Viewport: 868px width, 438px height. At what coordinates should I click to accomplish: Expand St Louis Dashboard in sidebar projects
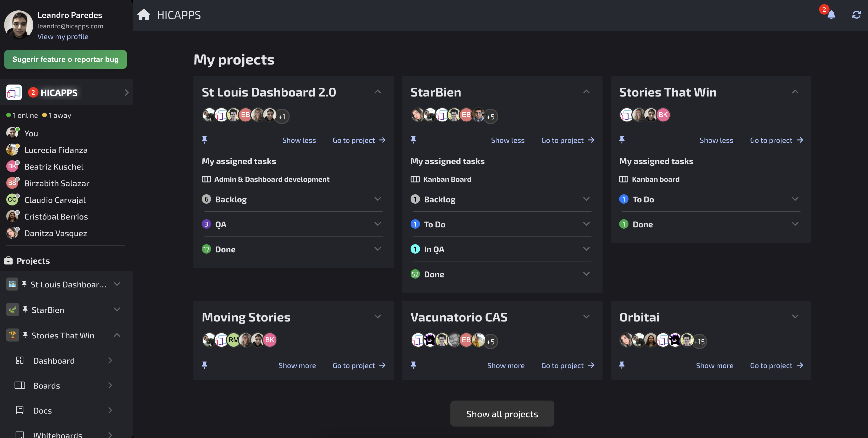pos(117,284)
